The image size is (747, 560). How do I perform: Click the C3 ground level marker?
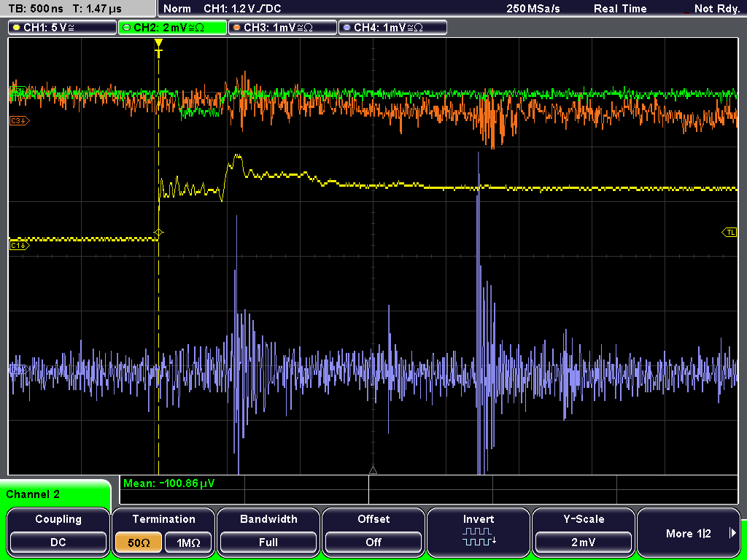click(x=19, y=121)
